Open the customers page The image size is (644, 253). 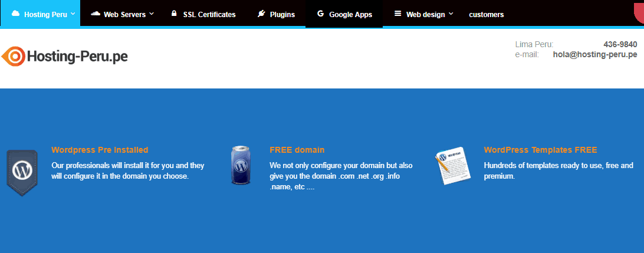coord(487,14)
